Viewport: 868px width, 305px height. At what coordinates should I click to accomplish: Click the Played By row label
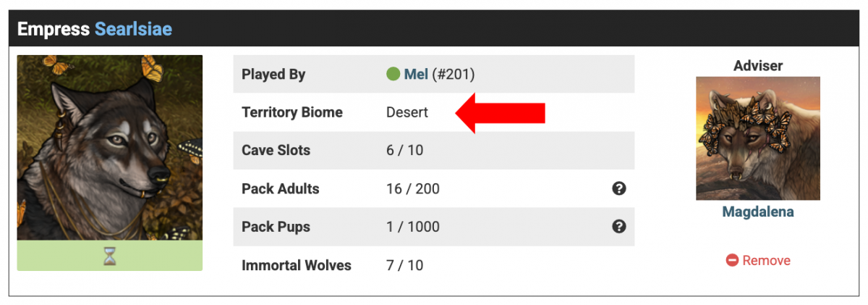point(273,74)
